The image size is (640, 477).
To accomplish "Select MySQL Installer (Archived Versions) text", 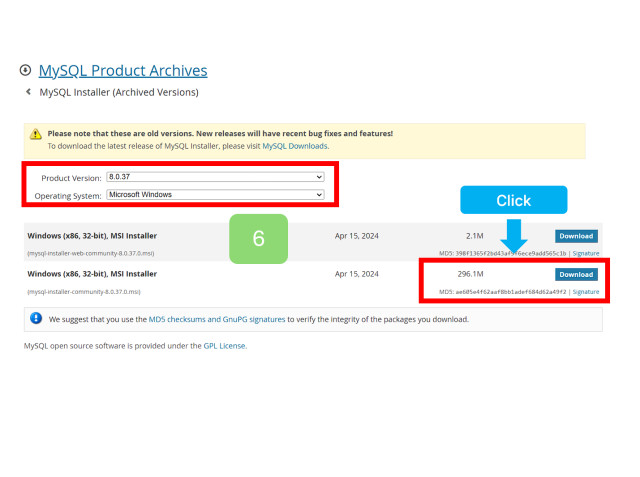I will pos(119,92).
